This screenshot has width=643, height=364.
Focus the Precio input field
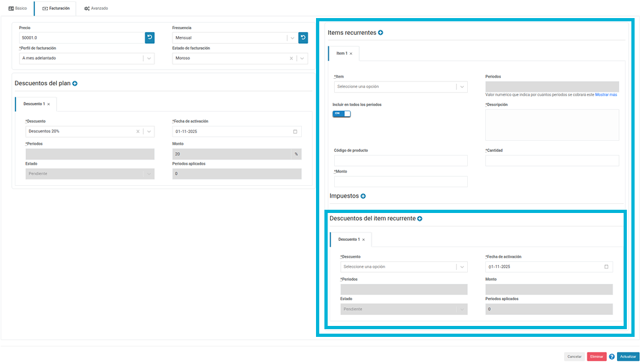coord(82,37)
